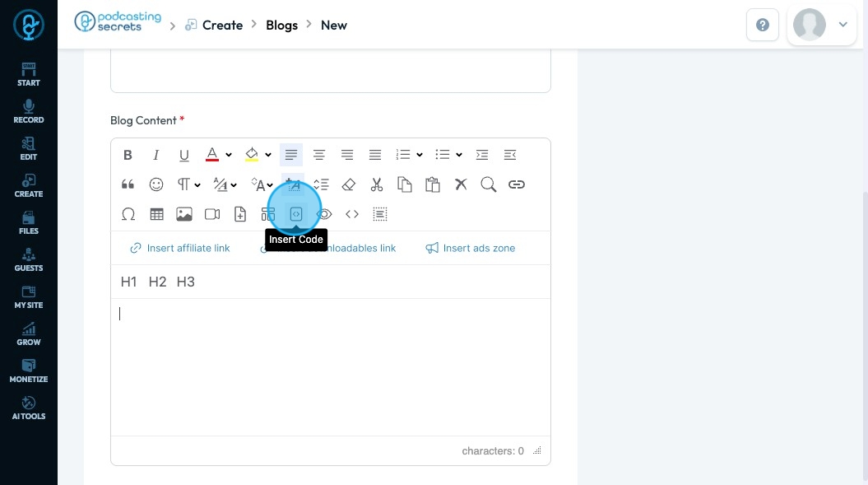This screenshot has height=485, width=868.
Task: Open text color dropdown arrow
Action: 228,155
